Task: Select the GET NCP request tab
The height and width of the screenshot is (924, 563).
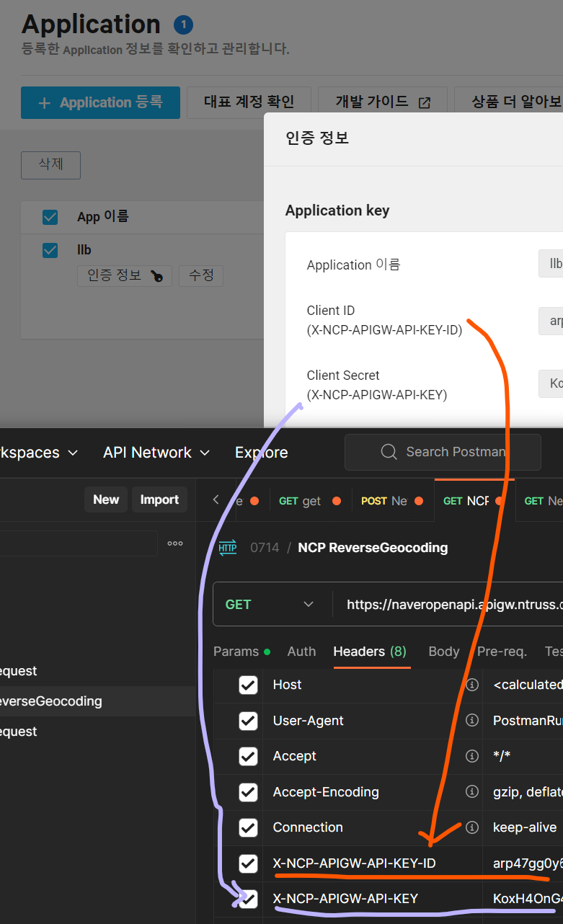Action: tap(474, 501)
